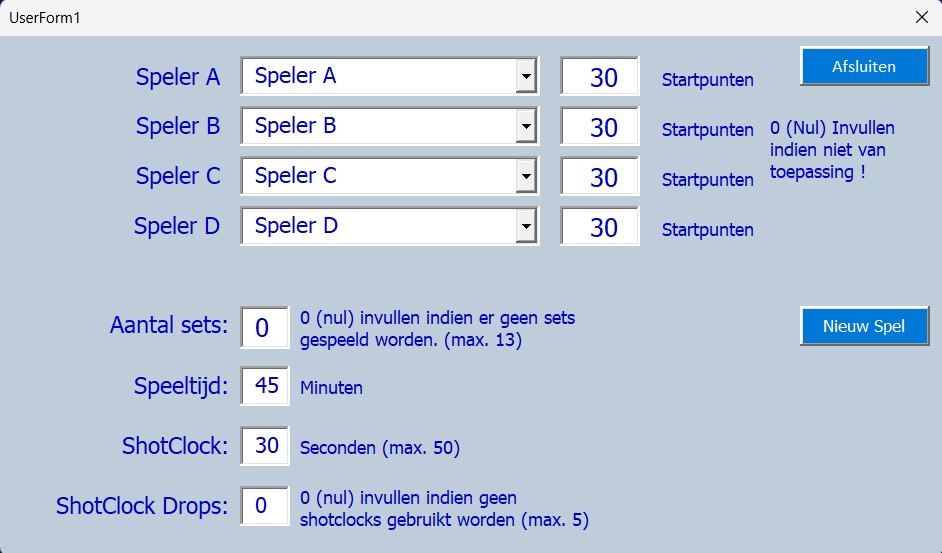Image resolution: width=942 pixels, height=553 pixels.
Task: Click the Afsluiten button
Action: [x=864, y=67]
